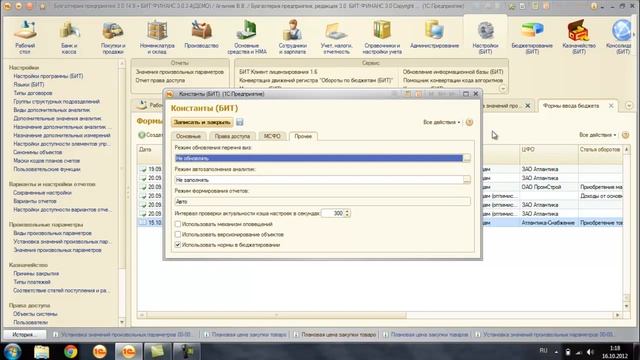Image resolution: width=640 pixels, height=360 pixels.
Task: Click the navigation panel down scroll arrow
Action: tap(122, 322)
